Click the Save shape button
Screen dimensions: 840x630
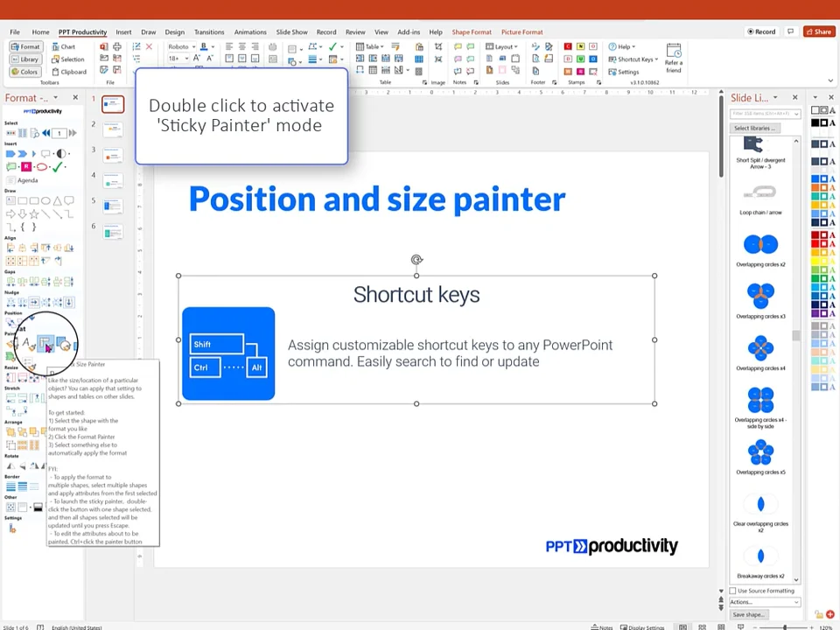[750, 614]
